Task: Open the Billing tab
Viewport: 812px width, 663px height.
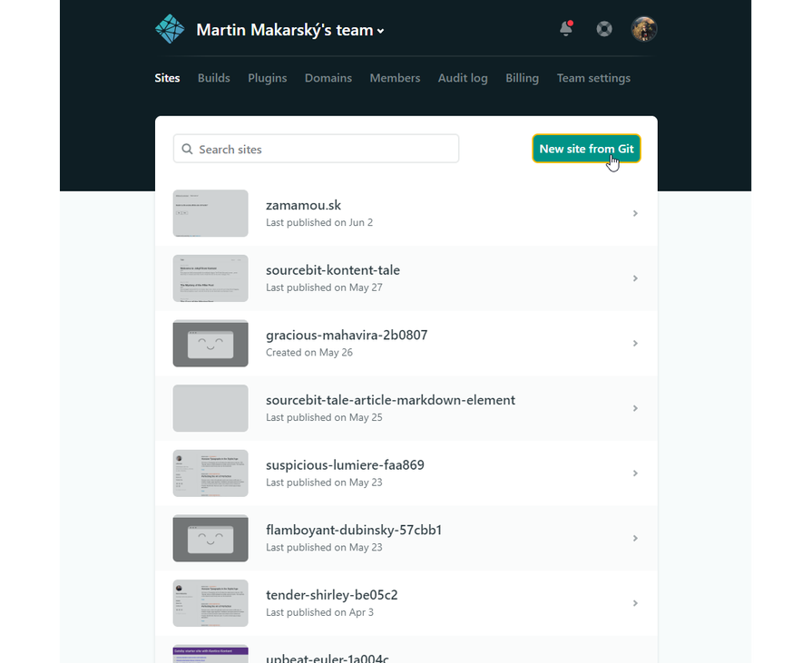Action: (522, 78)
